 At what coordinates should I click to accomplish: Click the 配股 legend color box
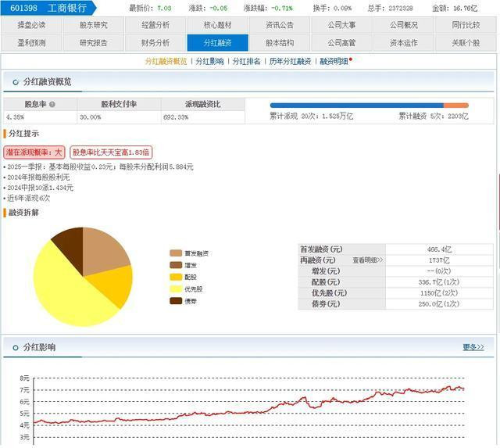tap(176, 277)
